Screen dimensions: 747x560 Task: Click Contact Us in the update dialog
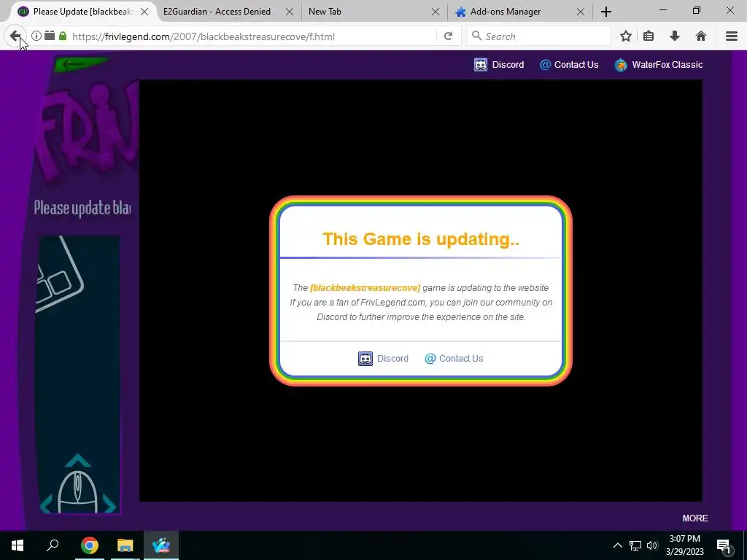tap(454, 359)
